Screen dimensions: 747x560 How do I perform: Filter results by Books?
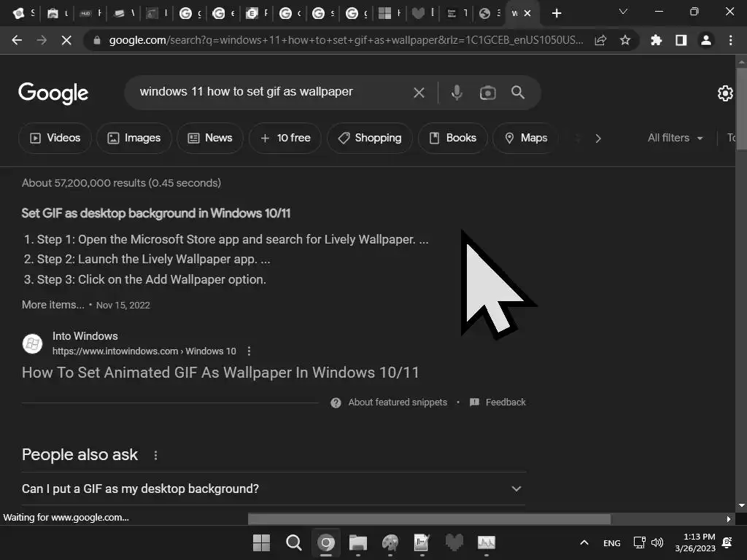(x=452, y=138)
